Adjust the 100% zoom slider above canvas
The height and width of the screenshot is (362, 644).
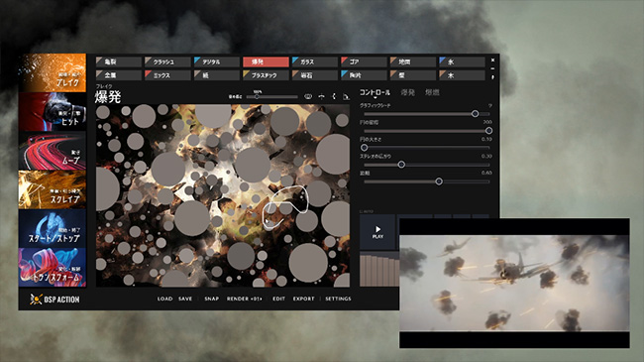click(271, 97)
